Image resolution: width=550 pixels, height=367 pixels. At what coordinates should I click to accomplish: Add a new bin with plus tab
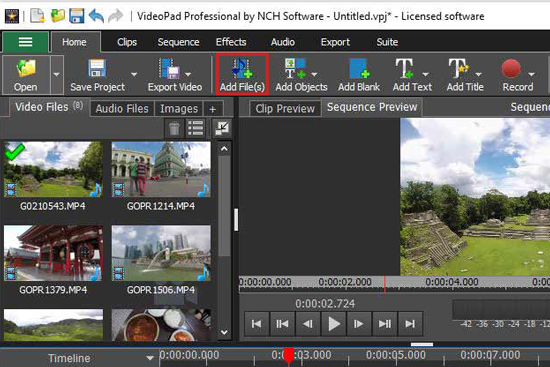pos(213,109)
